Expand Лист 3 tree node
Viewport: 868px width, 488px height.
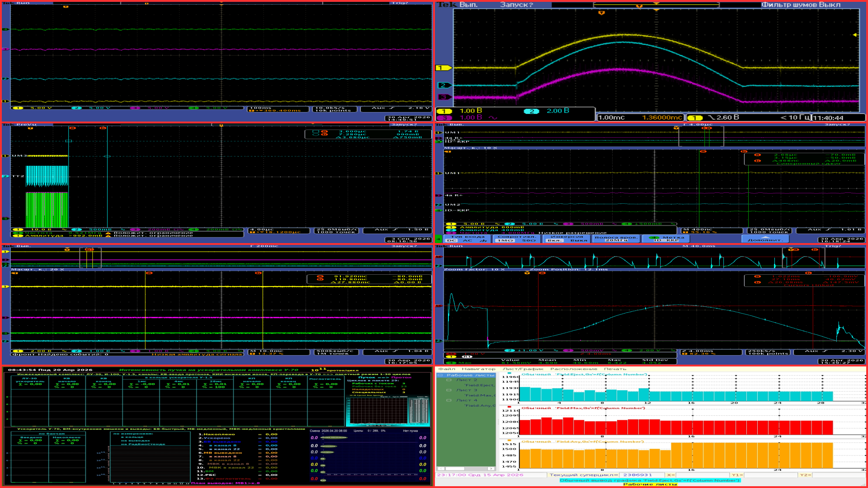(449, 390)
